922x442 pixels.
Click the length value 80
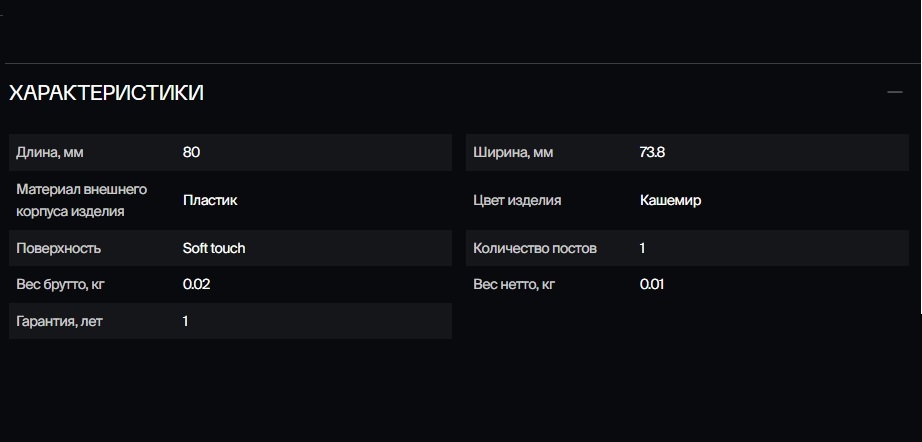(192, 153)
